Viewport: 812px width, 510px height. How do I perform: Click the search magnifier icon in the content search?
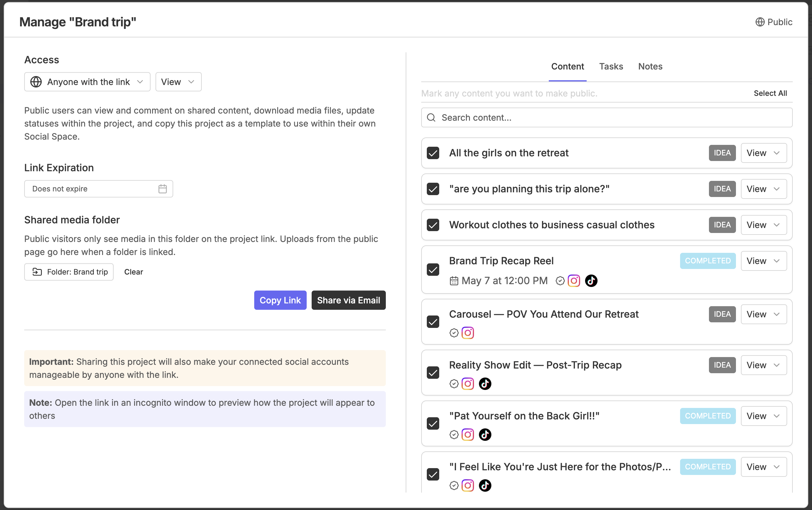click(x=431, y=118)
